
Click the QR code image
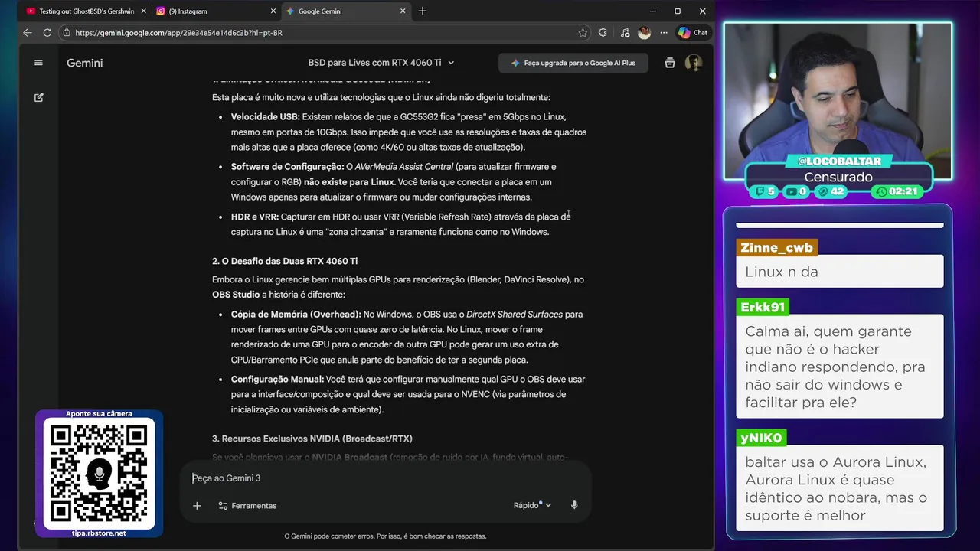click(x=99, y=474)
